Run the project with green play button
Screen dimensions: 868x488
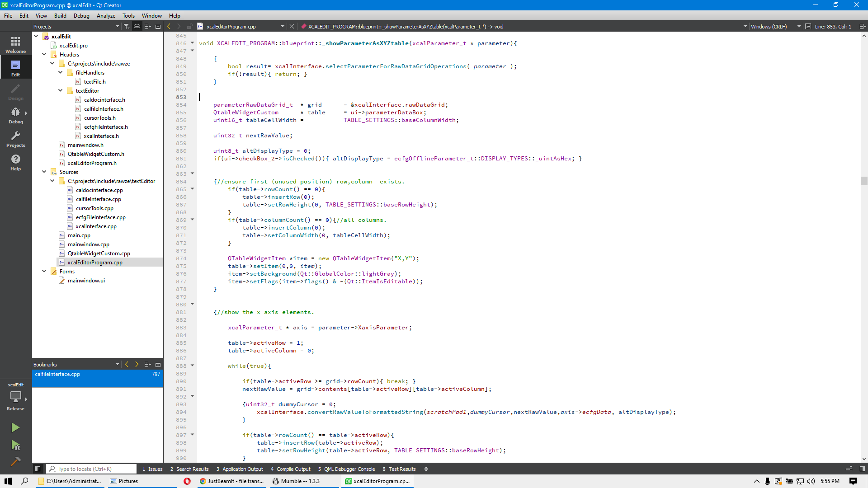click(x=15, y=427)
